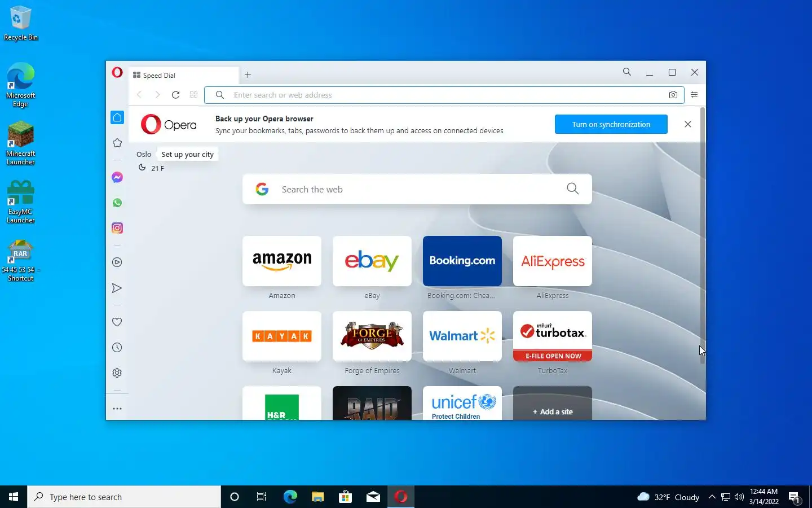Open the Speed Dial home sidebar icon
This screenshot has height=508, width=812.
[x=117, y=117]
